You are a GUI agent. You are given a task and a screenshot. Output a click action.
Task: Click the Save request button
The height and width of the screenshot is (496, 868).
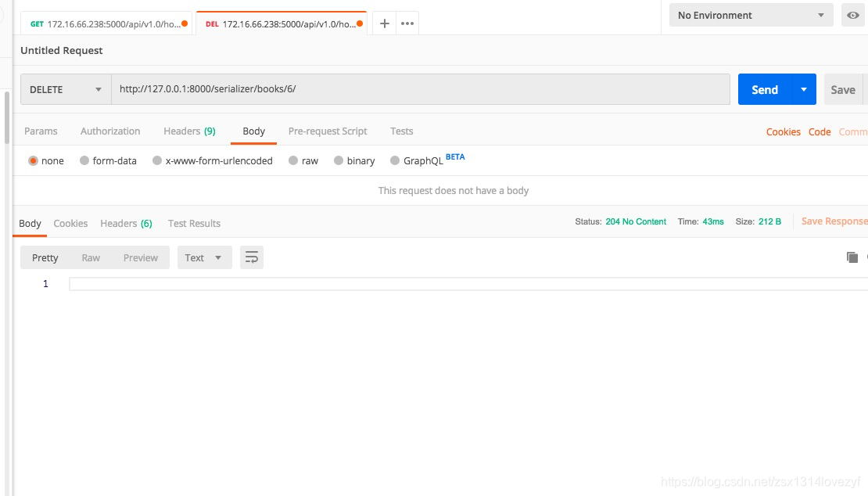tap(843, 89)
